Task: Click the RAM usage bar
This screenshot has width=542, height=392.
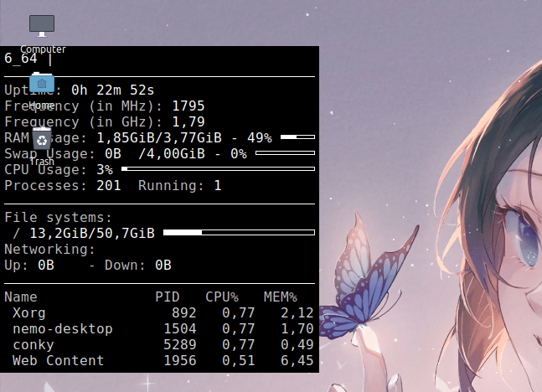Action: pyautogui.click(x=297, y=137)
